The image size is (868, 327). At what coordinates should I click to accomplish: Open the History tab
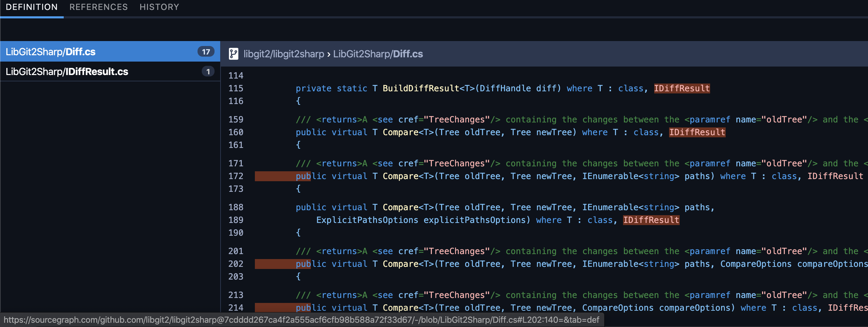point(159,7)
